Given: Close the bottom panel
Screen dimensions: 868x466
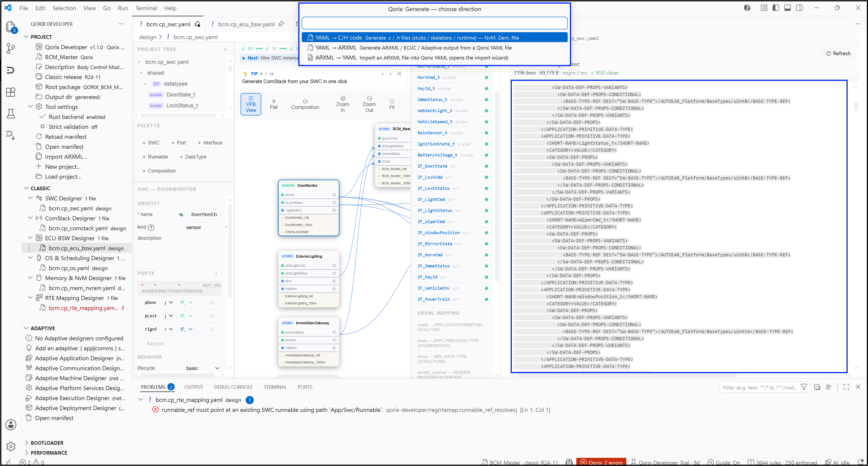Looking at the screenshot, I should click(858, 387).
